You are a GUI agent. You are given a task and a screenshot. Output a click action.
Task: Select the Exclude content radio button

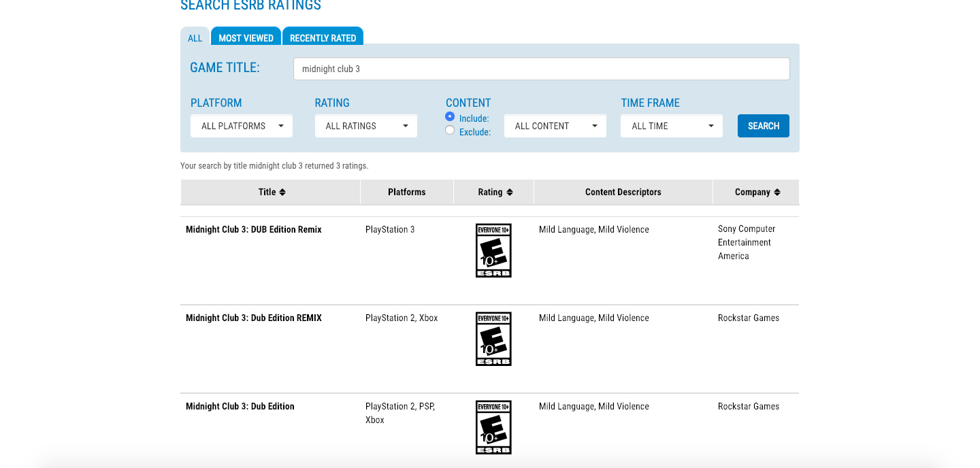450,131
